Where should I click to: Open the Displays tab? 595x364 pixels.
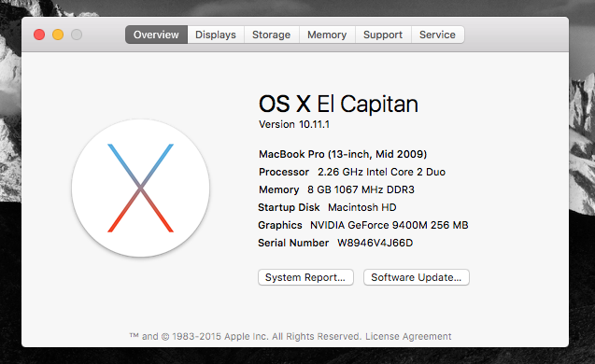point(216,35)
